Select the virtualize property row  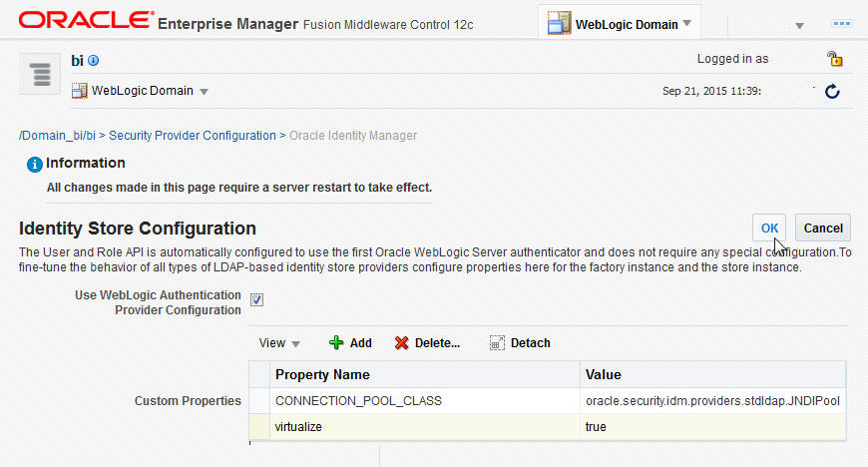coord(548,427)
